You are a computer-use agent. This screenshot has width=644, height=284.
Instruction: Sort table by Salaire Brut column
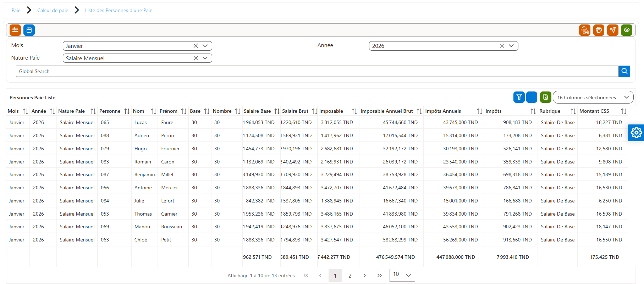pos(314,111)
